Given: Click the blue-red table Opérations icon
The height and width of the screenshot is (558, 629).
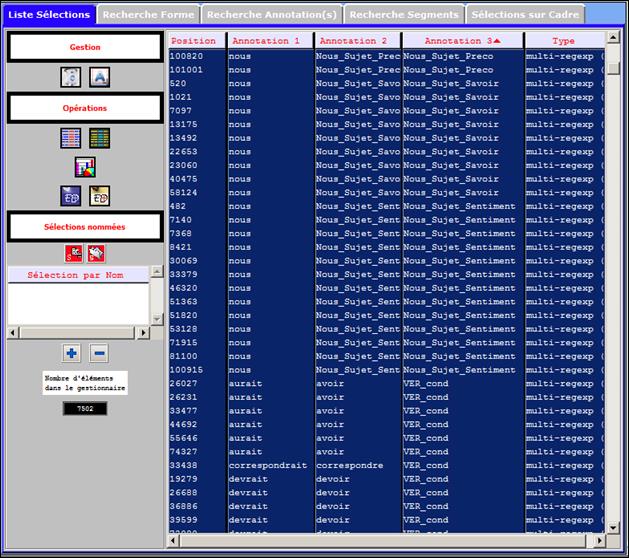Looking at the screenshot, I should coord(70,138).
